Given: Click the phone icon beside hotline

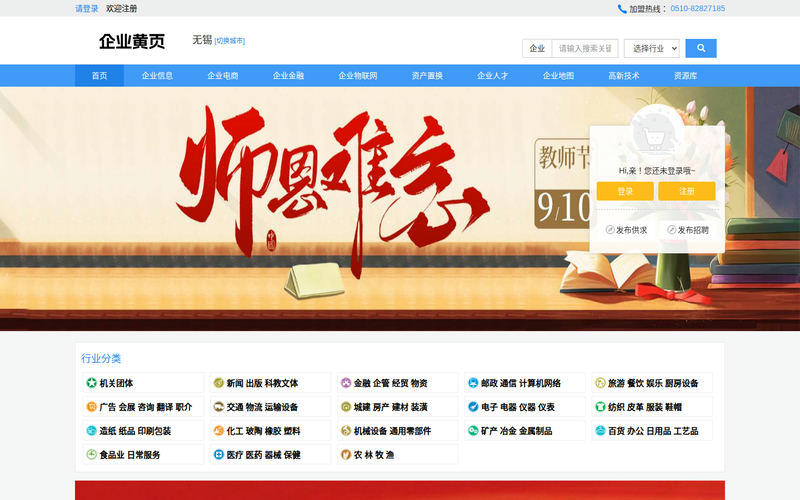Looking at the screenshot, I should 622,9.
